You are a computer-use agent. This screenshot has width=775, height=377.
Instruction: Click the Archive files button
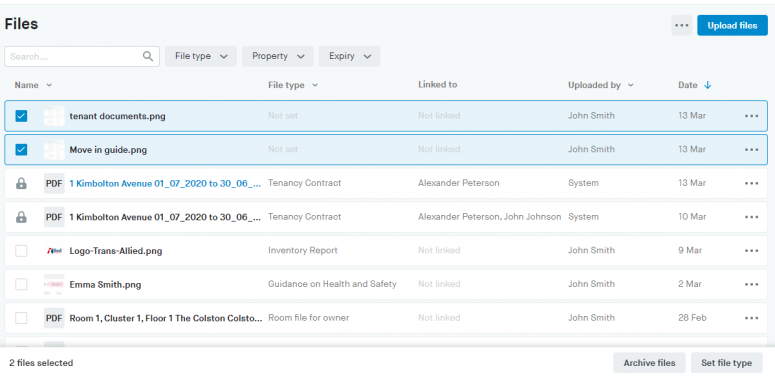tap(649, 363)
